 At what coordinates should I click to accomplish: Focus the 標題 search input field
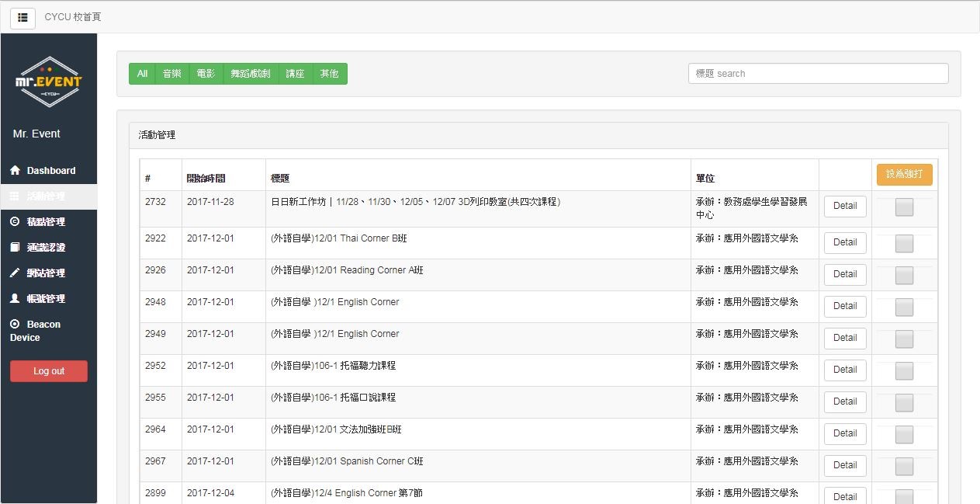818,74
